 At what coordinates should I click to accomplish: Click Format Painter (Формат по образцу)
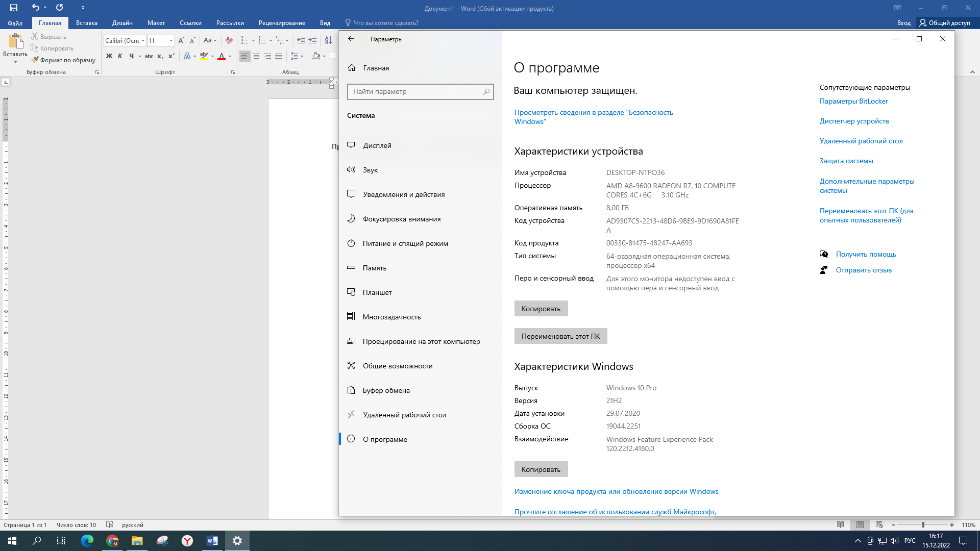(63, 60)
